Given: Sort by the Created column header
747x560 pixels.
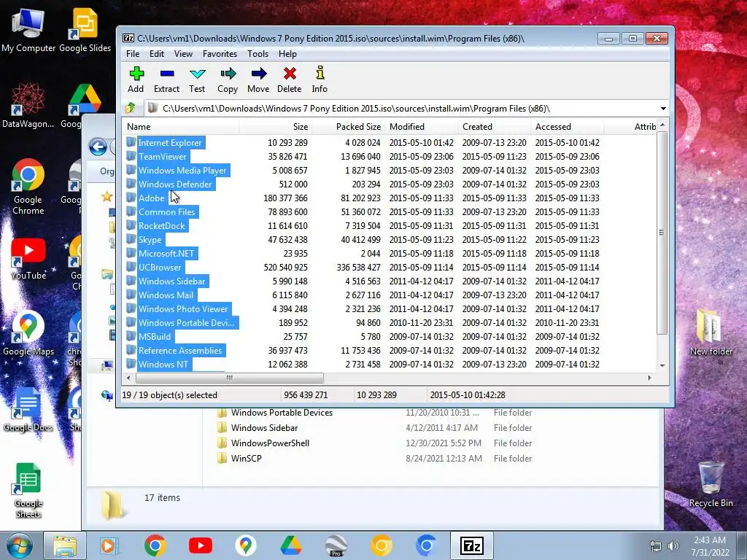Looking at the screenshot, I should pyautogui.click(x=494, y=127).
